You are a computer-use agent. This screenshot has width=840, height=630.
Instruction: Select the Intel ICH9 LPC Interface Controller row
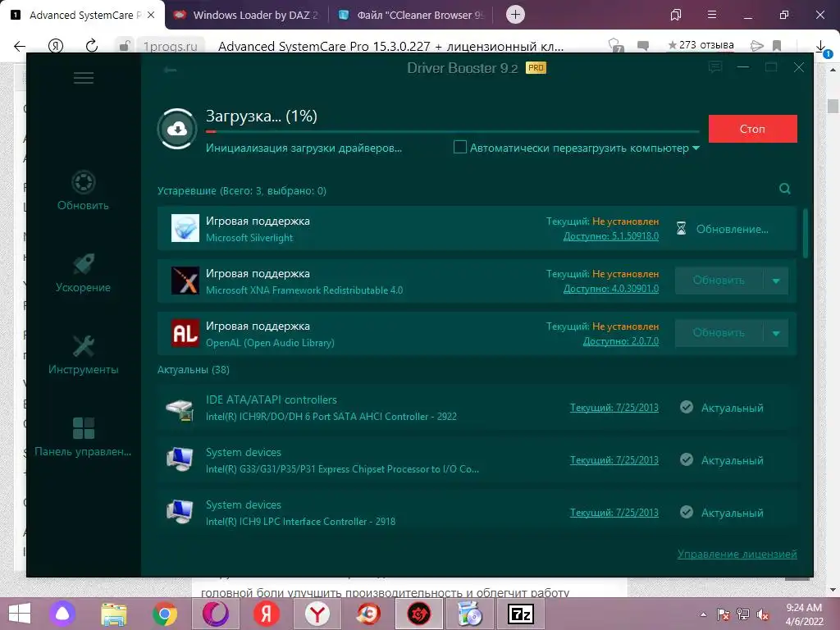(x=477, y=513)
